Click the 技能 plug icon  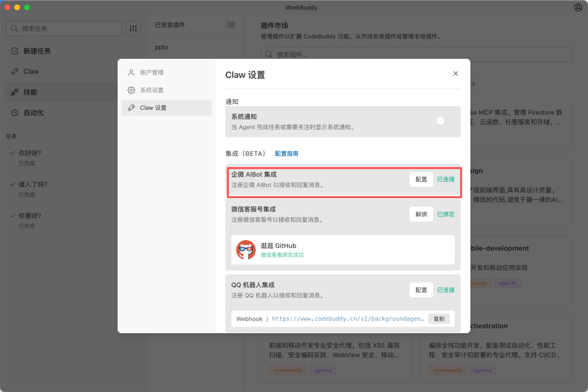pos(16,91)
